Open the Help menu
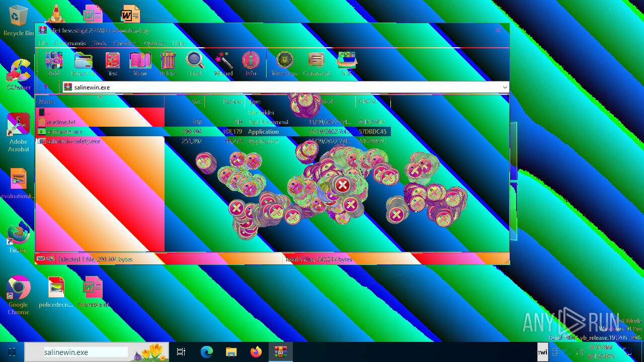The width and height of the screenshot is (644, 362). 178,43
